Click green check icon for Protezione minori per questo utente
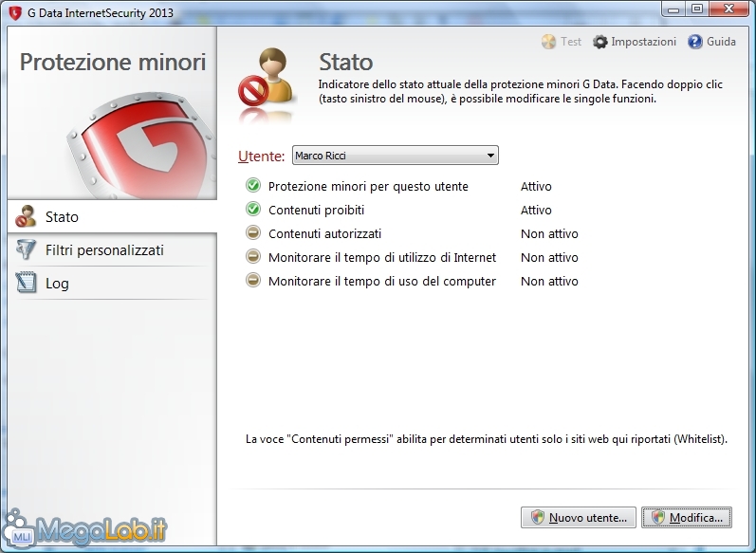 [x=253, y=186]
